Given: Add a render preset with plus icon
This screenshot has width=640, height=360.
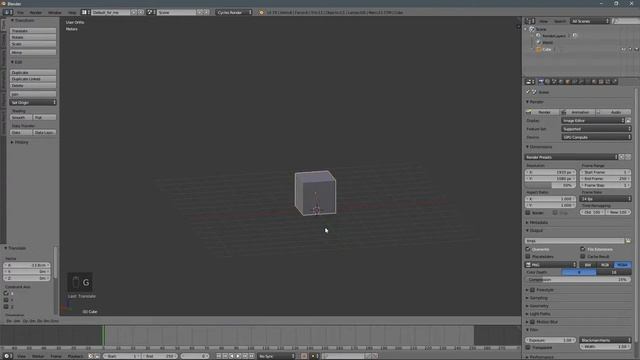Looking at the screenshot, I should [622, 157].
